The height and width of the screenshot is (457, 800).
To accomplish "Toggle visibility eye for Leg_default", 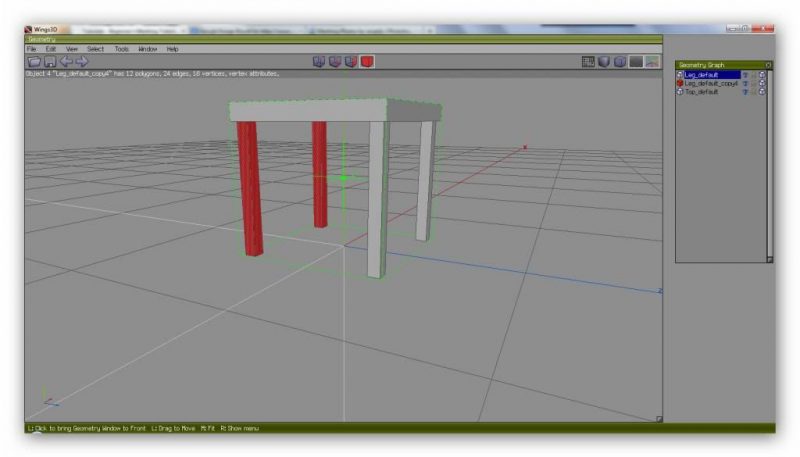I will click(x=745, y=75).
